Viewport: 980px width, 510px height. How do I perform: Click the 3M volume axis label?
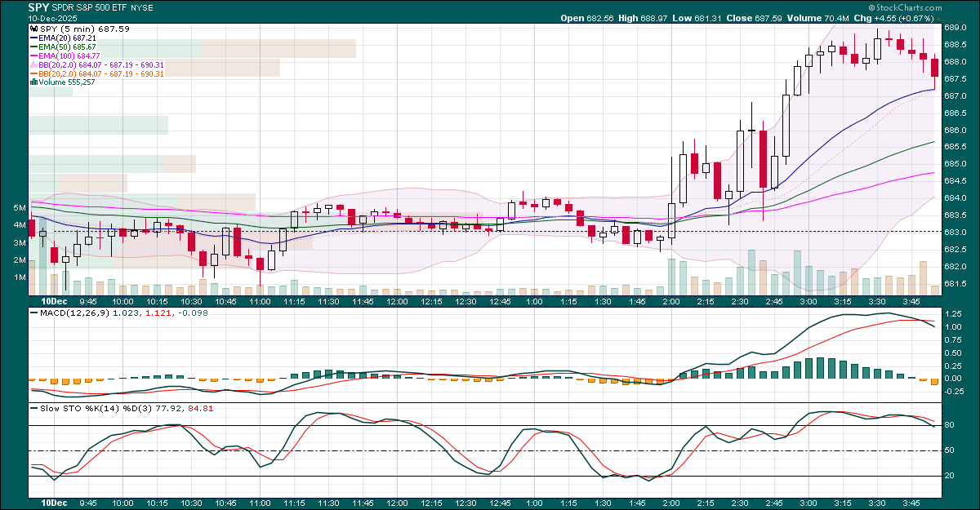[x=19, y=243]
